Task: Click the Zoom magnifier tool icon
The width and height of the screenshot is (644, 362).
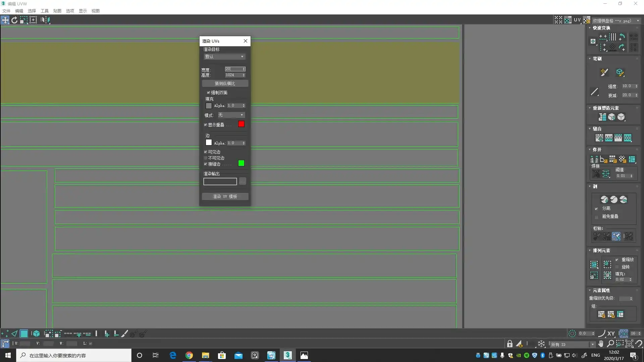Action: coord(610,344)
